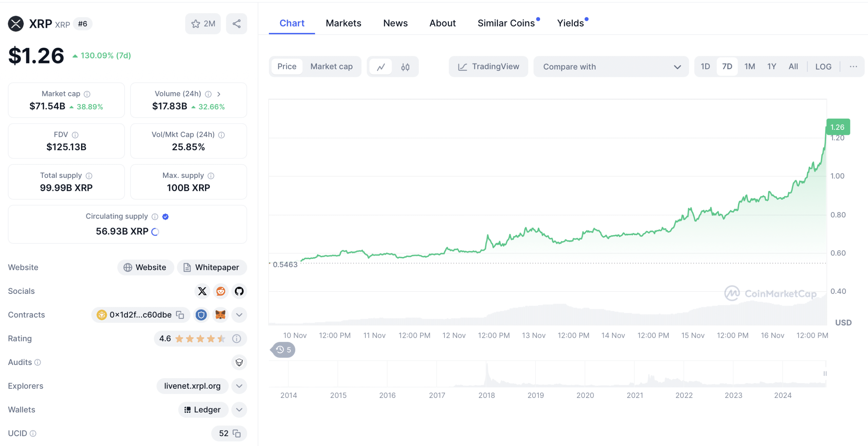Click the Reddit social icon
The width and height of the screenshot is (868, 446).
220,291
